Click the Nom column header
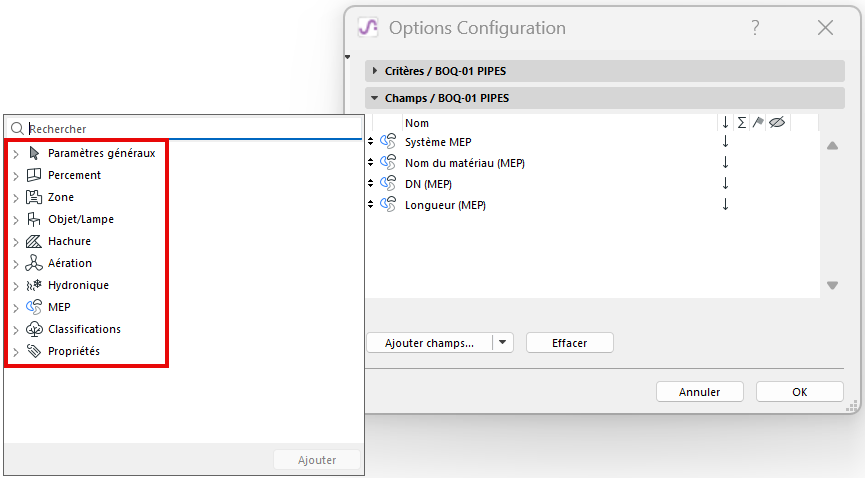Screen dimensions: 865x478 pyautogui.click(x=417, y=123)
